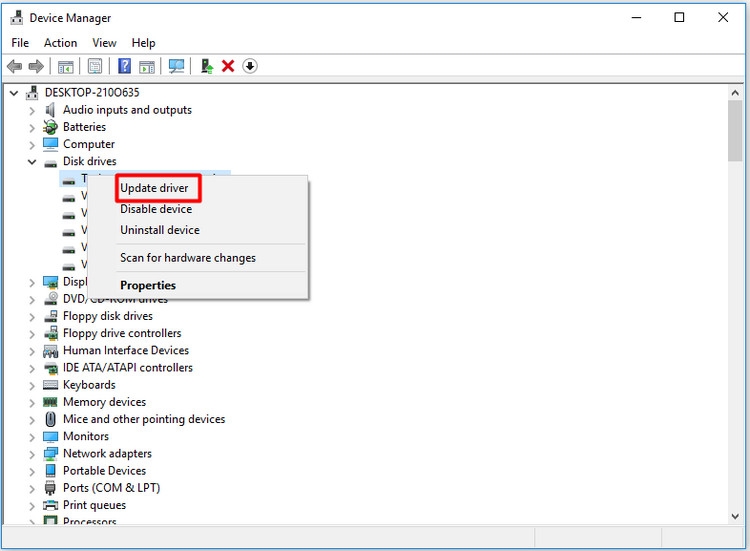Click the Mice and other pointing devices icon
Viewport: 750px width, 551px height.
click(50, 419)
